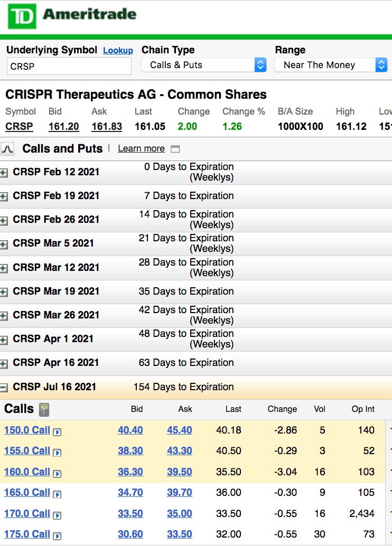Click the 40.18 last price value
This screenshot has height=546, width=392.
click(229, 430)
